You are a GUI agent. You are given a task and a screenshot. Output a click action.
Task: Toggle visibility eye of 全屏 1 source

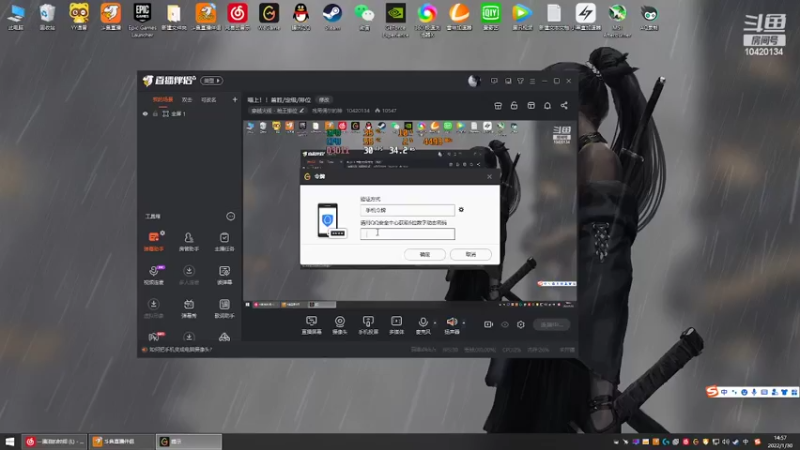[145, 114]
